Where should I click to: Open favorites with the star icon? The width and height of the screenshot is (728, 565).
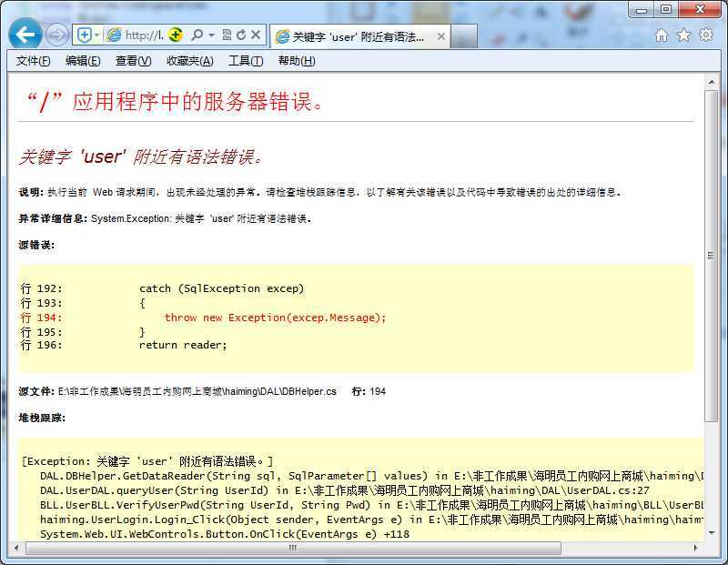click(684, 35)
